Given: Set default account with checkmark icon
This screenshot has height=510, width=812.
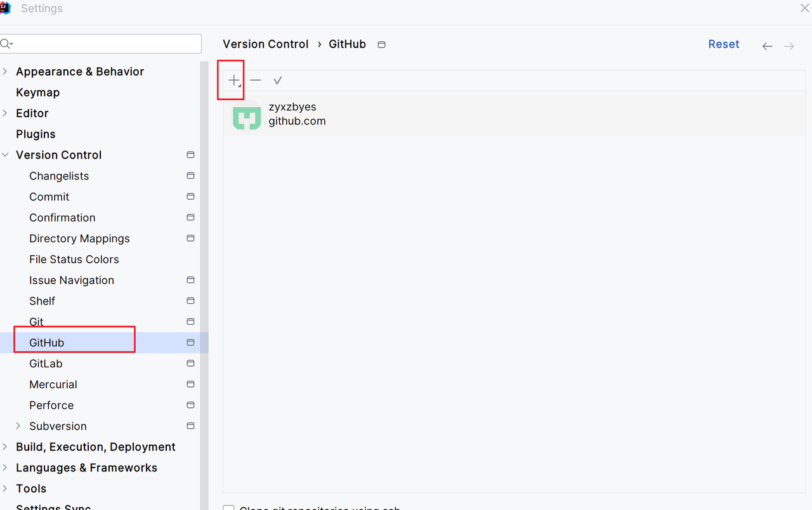Looking at the screenshot, I should [277, 81].
